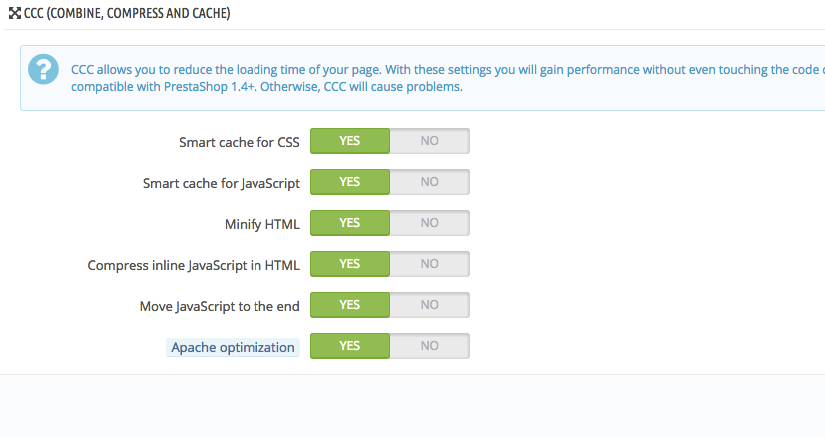
Task: Choose YES for Compress inline JavaScript in HTML
Action: 350,264
